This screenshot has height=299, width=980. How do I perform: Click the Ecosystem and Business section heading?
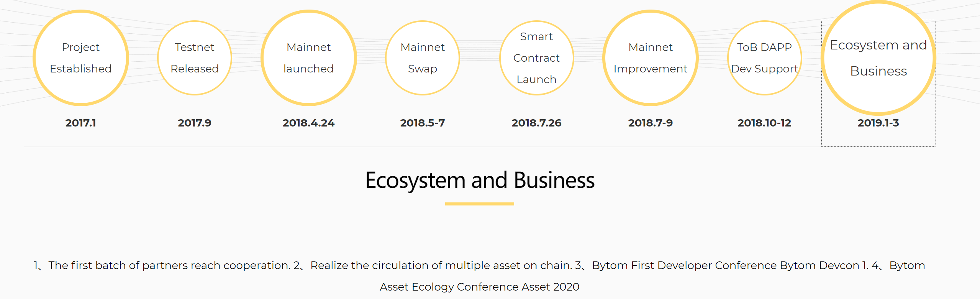click(480, 181)
